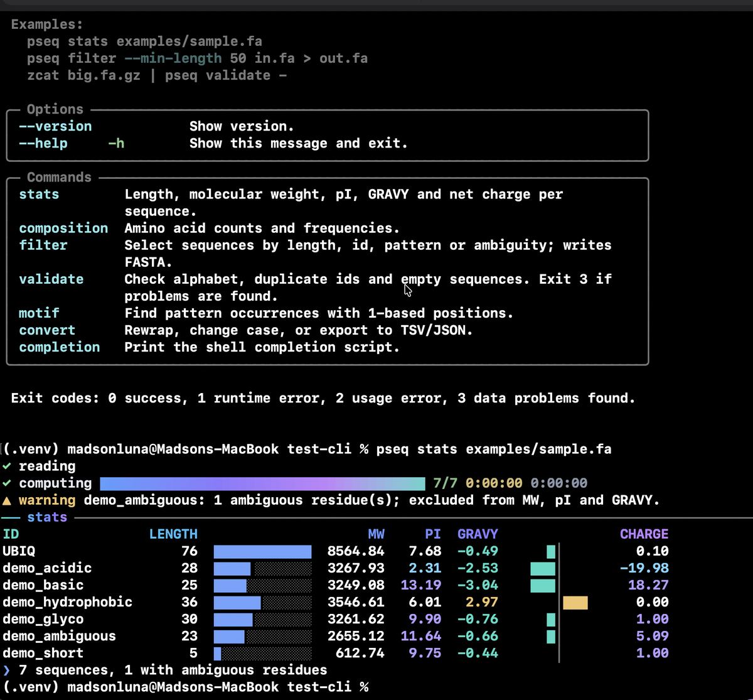Click the filter command name
753x700 pixels.
point(43,245)
